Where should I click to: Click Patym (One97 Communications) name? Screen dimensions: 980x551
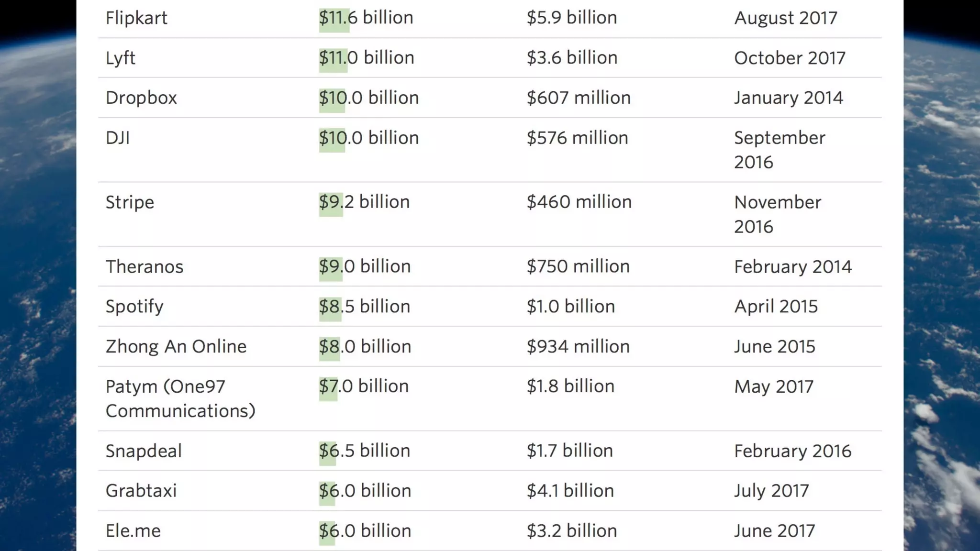[180, 398]
